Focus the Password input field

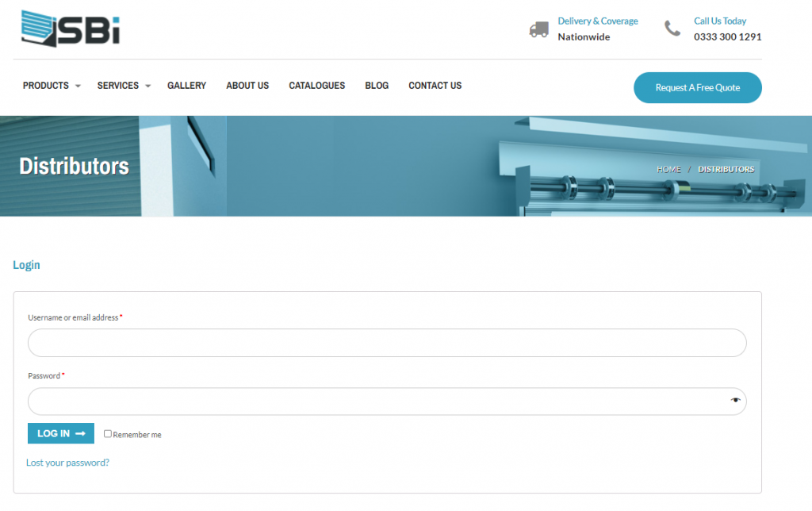click(387, 401)
